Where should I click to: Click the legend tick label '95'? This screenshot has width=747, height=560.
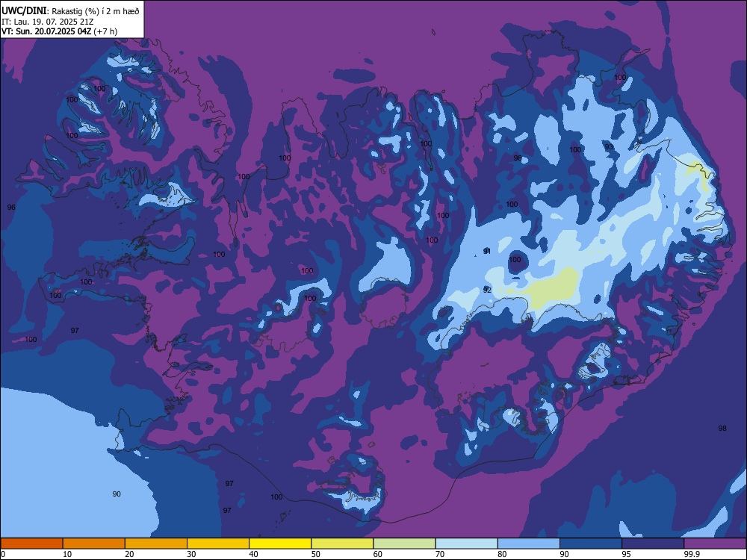(627, 554)
